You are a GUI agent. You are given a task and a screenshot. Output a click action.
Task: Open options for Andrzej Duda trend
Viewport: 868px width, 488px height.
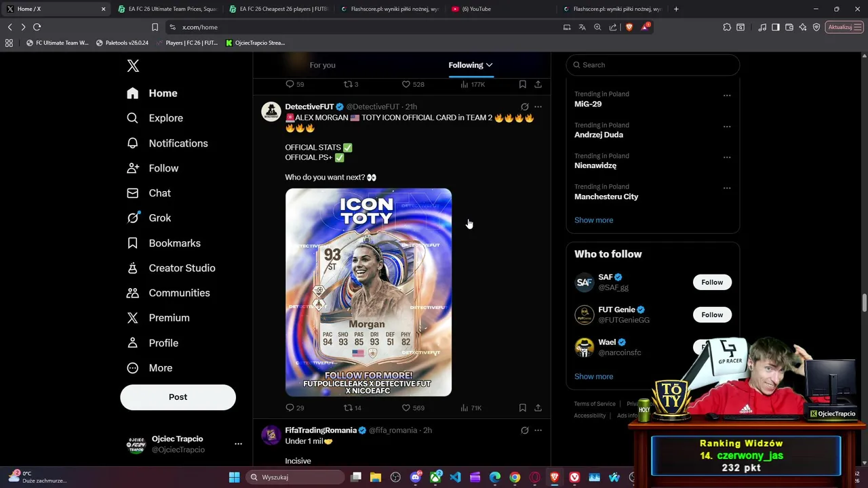tap(727, 127)
